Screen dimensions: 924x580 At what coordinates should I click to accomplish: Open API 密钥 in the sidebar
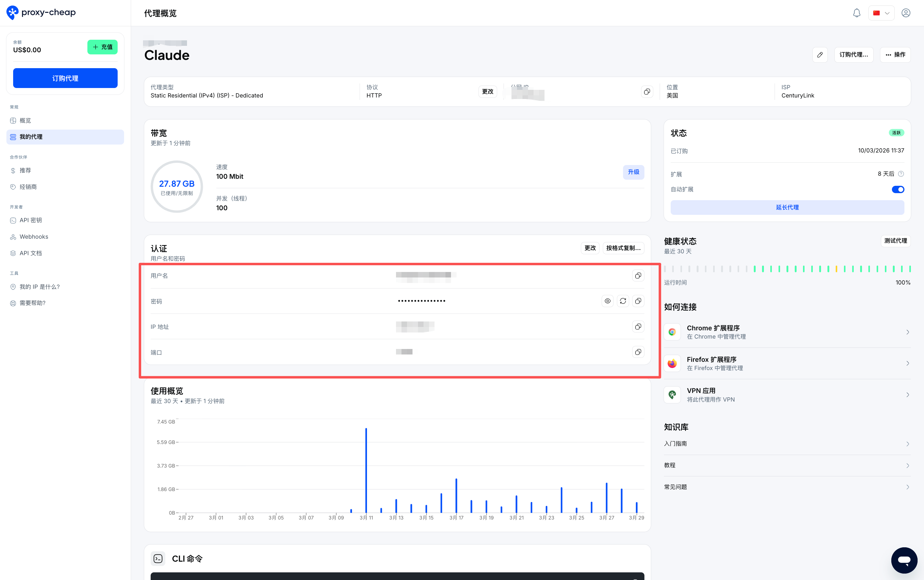[31, 220]
